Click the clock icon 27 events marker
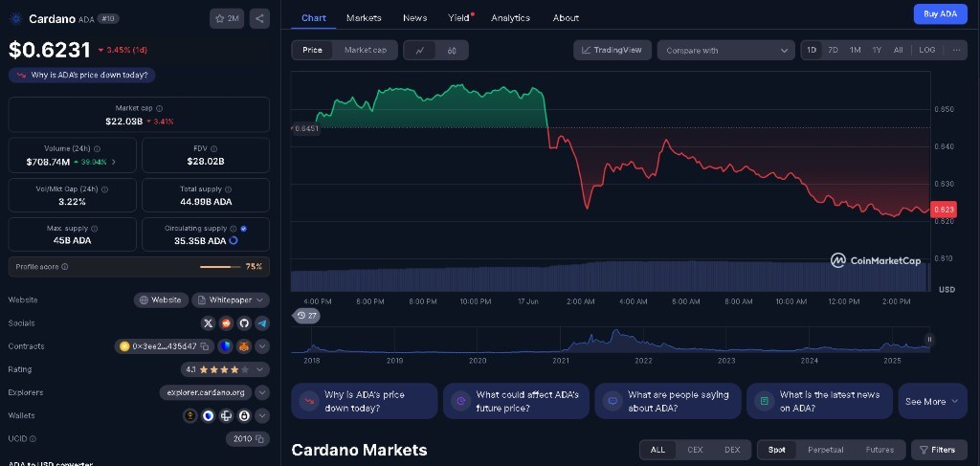 [306, 316]
